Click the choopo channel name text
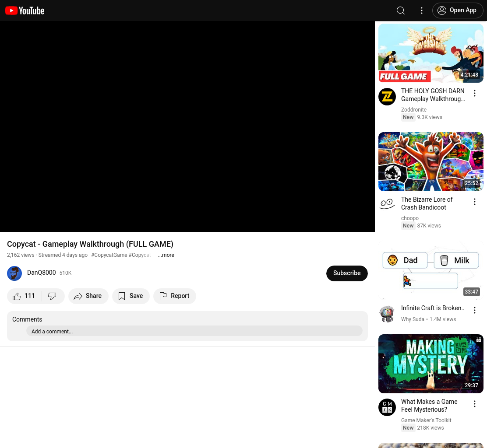This screenshot has height=448, width=487. [x=409, y=218]
